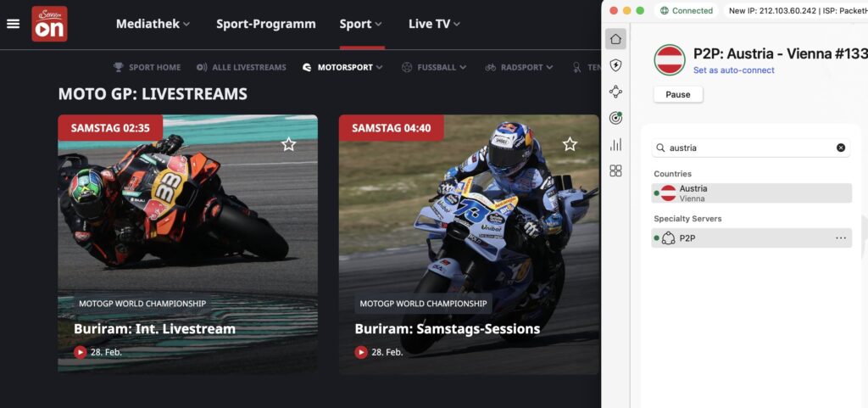Click Set as auto-connect link
The height and width of the screenshot is (408, 868).
(733, 70)
